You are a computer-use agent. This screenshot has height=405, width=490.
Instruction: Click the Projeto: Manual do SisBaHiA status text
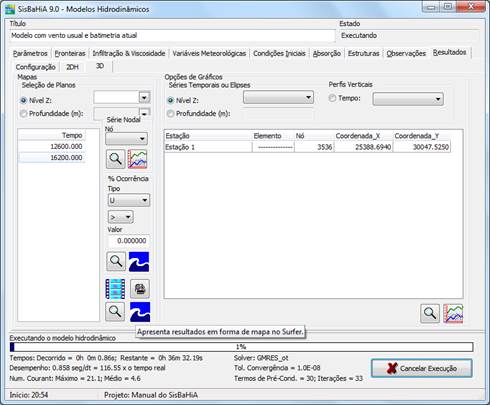(151, 395)
